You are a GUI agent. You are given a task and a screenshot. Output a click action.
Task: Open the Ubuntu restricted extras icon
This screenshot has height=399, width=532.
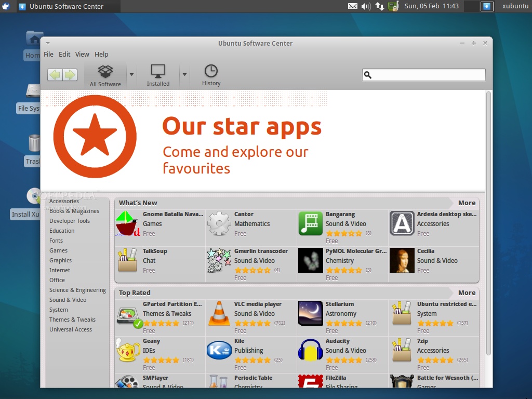(402, 313)
